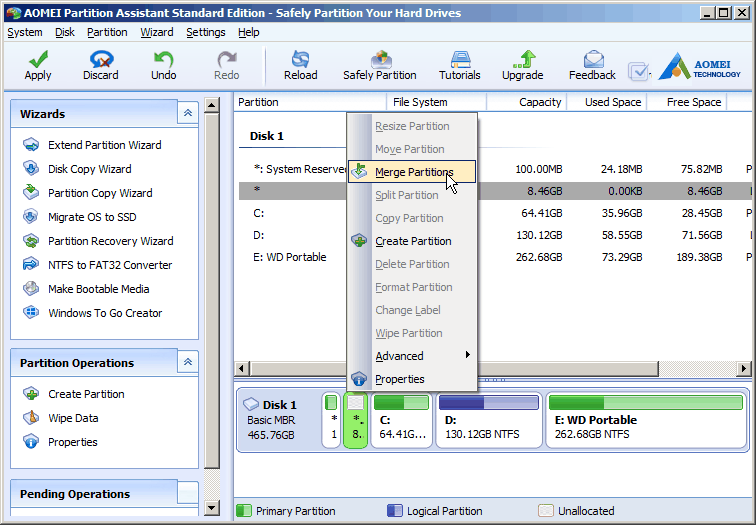Collapse the Wizards panel
The height and width of the screenshot is (525, 756).
(188, 113)
